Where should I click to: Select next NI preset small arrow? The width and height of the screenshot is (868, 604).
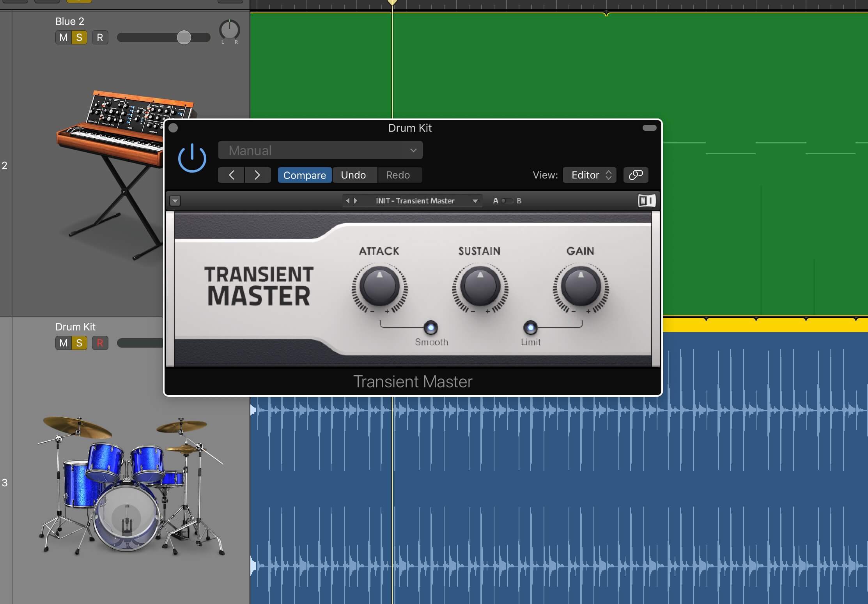coord(355,201)
